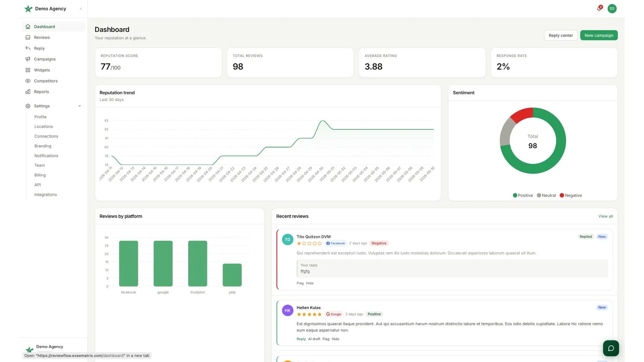The image size is (644, 362).
Task: Click Reply on Hellen Kulas review
Action: [x=301, y=339]
